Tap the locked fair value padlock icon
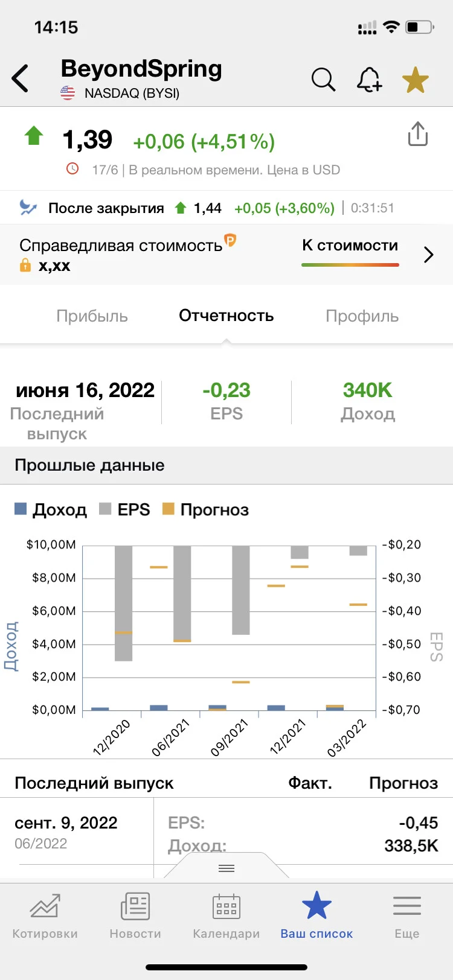Viewport: 453px width, 980px height. [x=25, y=265]
